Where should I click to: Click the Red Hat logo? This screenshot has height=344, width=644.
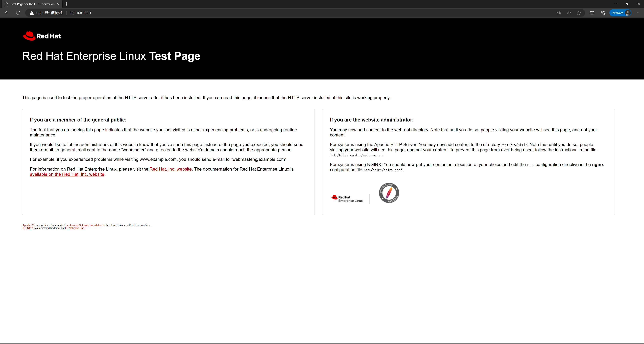42,36
